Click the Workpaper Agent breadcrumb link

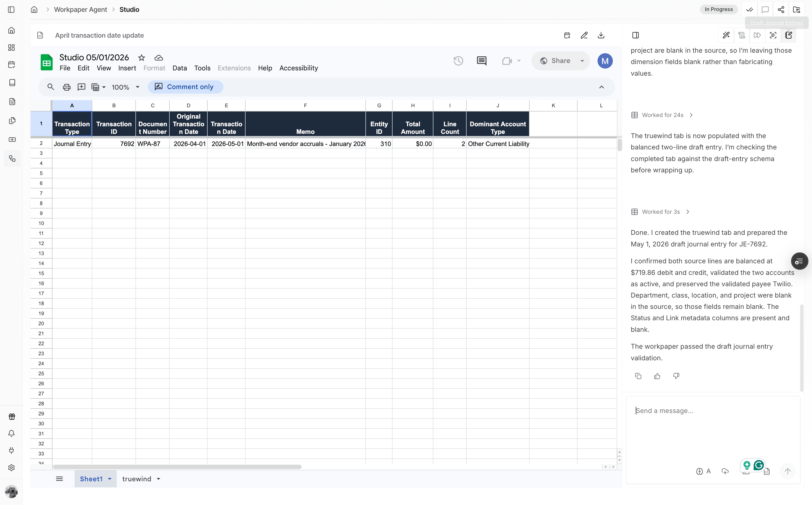[80, 10]
